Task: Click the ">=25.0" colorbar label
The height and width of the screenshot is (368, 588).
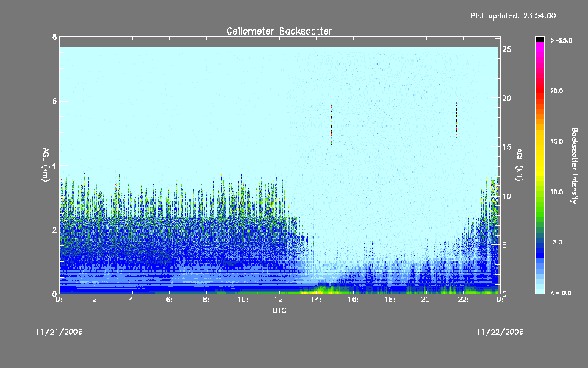Action: pos(561,40)
